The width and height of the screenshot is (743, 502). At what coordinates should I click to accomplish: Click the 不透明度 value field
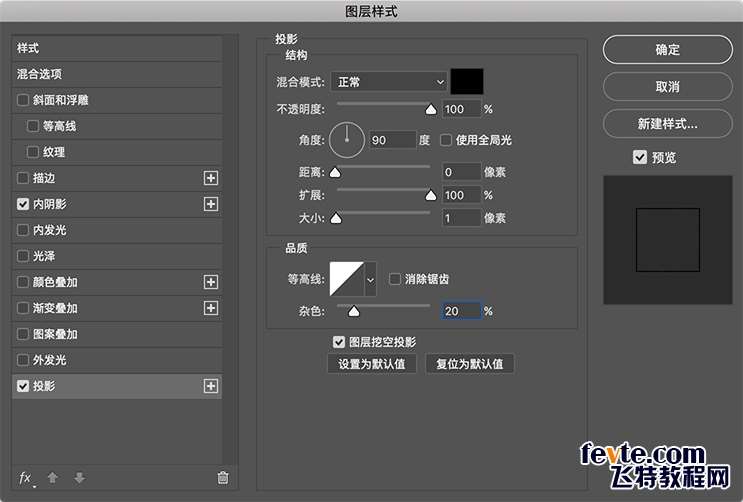tap(461, 109)
